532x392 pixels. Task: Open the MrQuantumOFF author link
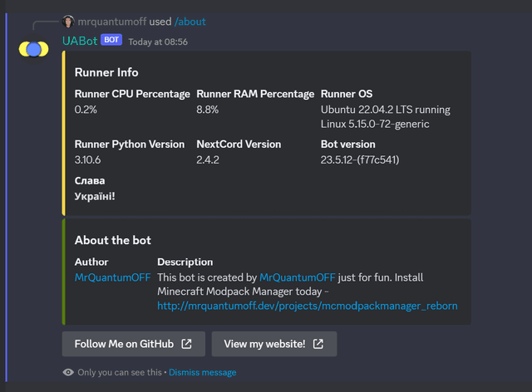(112, 277)
